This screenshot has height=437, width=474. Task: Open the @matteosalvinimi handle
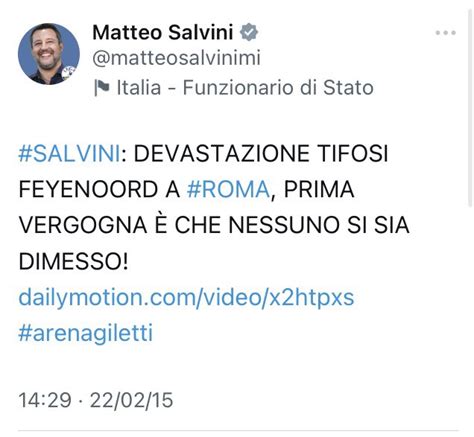click(176, 58)
